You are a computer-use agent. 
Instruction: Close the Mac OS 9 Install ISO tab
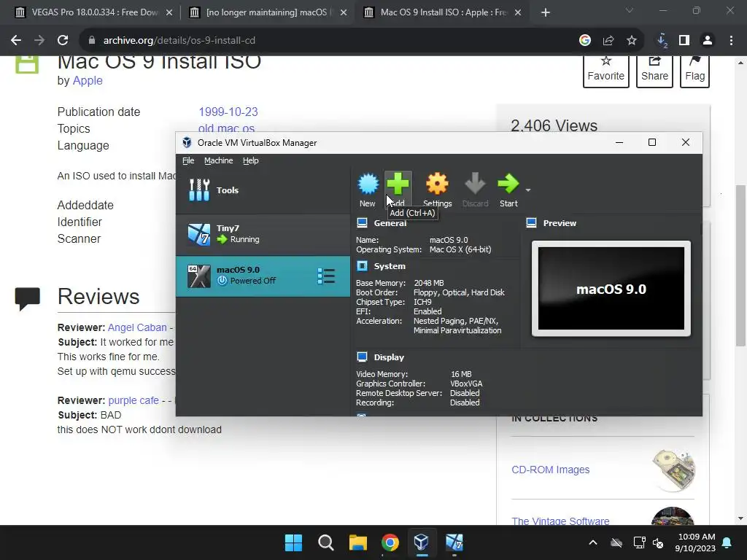tap(518, 13)
